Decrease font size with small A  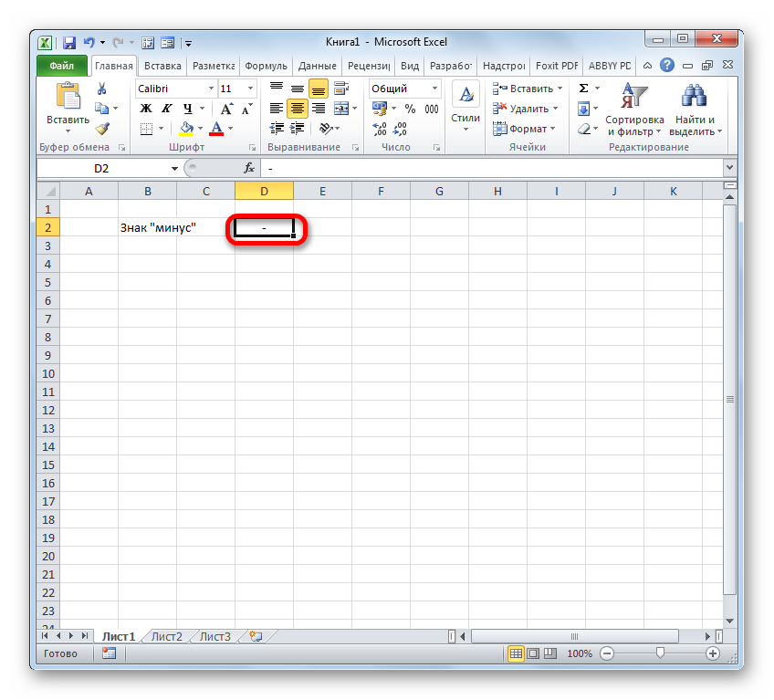point(246,109)
